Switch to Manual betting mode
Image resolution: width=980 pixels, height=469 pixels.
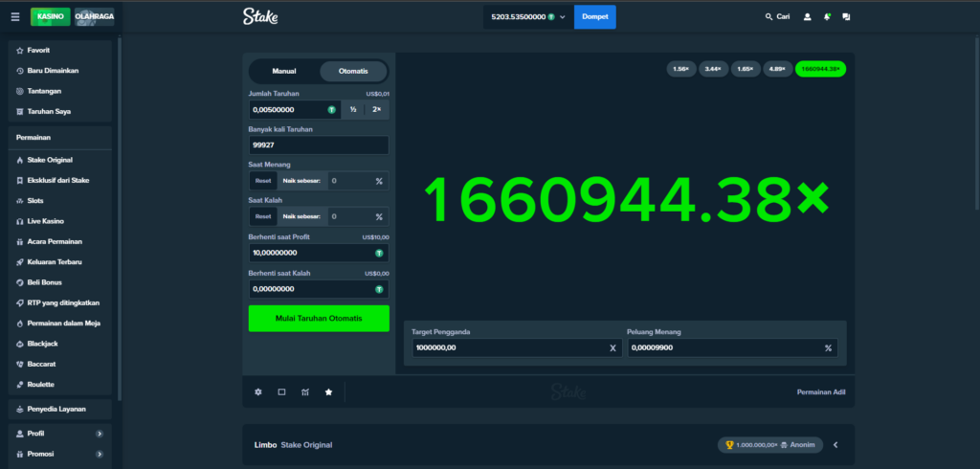(x=283, y=71)
